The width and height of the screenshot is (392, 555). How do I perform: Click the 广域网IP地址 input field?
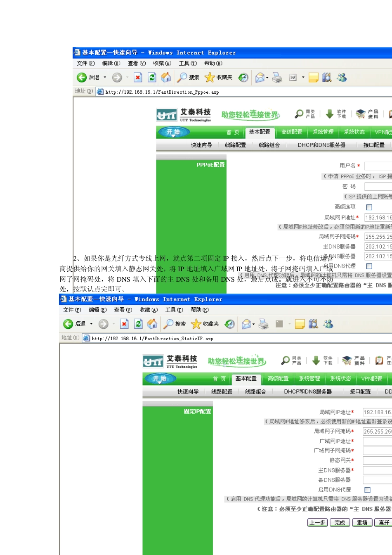pos(378,441)
